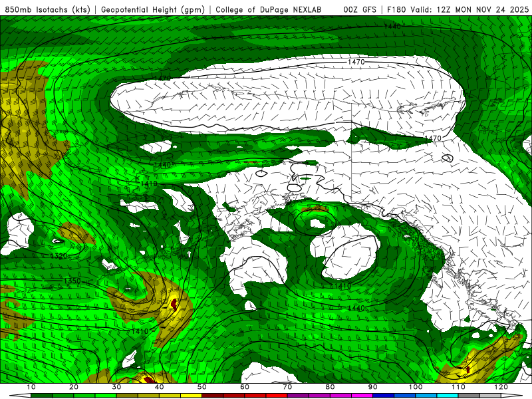Click the color bar label 80
The image size is (532, 399).
(x=330, y=387)
